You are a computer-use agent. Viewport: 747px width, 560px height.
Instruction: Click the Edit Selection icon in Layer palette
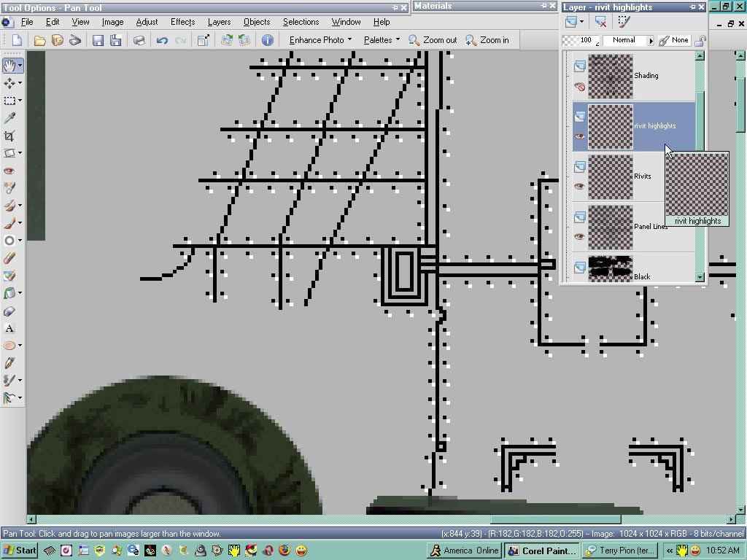point(624,21)
